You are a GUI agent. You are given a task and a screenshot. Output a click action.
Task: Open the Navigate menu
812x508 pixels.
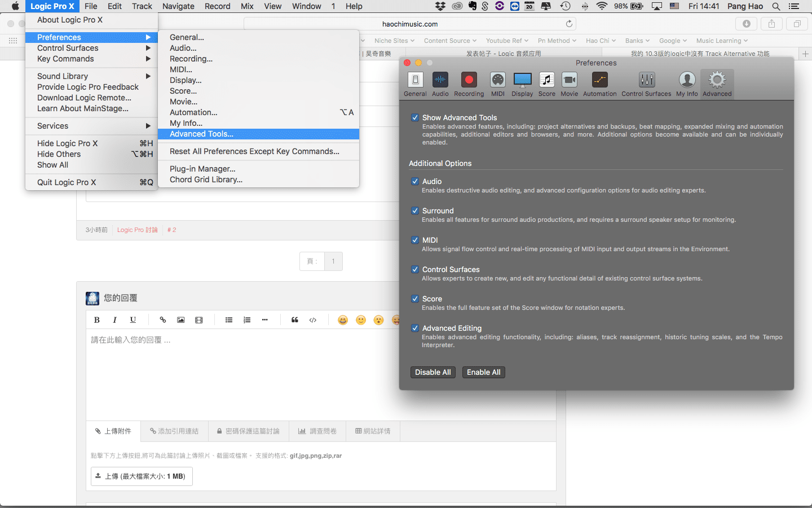tap(178, 6)
